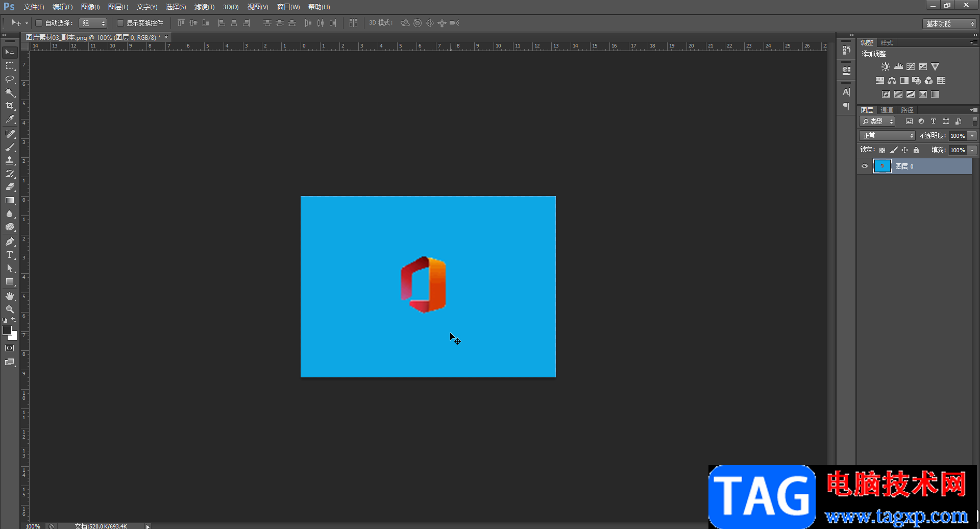
Task: Toggle lock transparent pixels
Action: click(882, 150)
